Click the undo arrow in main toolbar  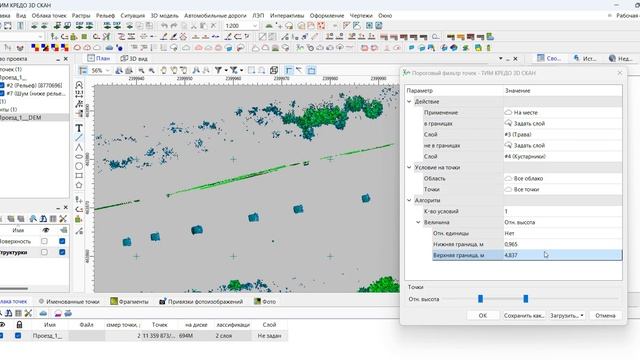coord(164,25)
